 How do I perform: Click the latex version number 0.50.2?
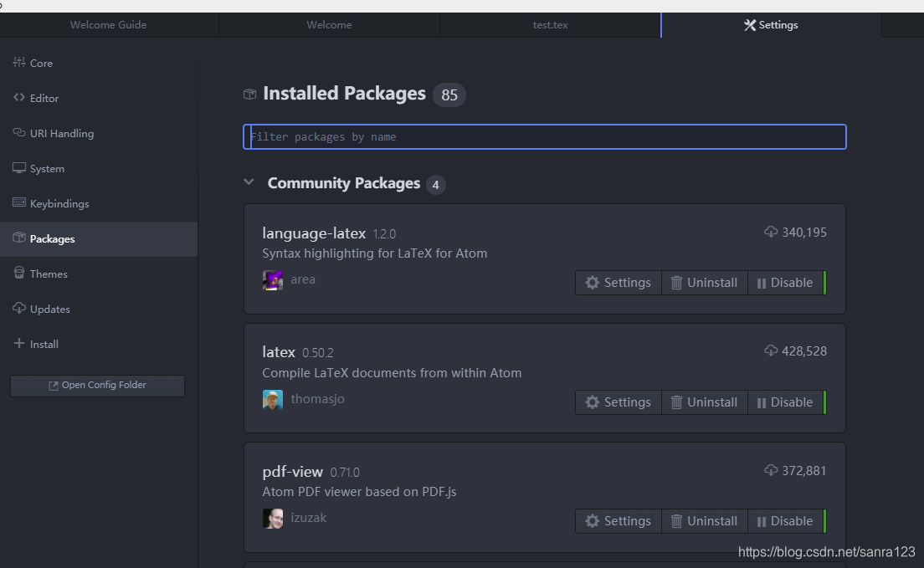point(318,353)
